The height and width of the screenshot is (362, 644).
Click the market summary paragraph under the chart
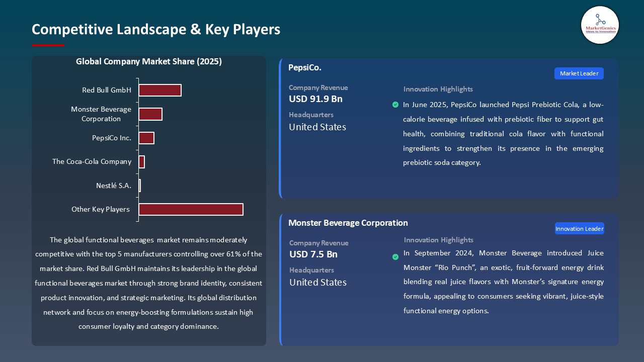[x=149, y=283]
